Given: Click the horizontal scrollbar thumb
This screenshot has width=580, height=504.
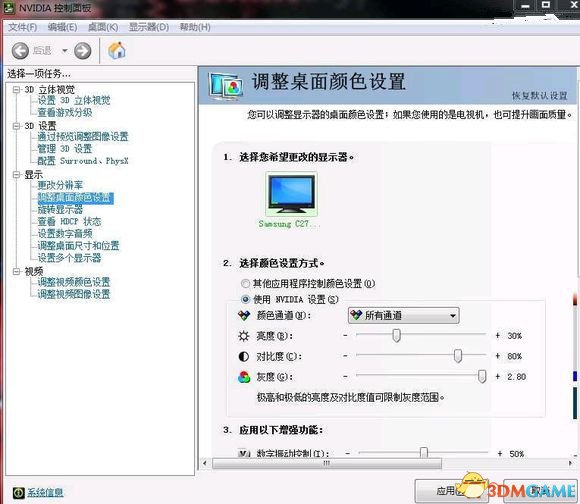Looking at the screenshot, I should (327, 463).
